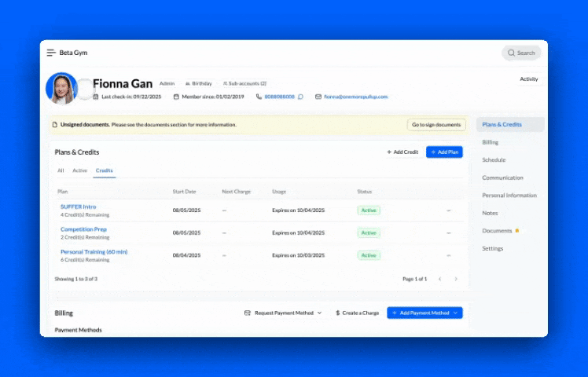Click Expires on 10/03/2025 usage cell

pyautogui.click(x=298, y=255)
